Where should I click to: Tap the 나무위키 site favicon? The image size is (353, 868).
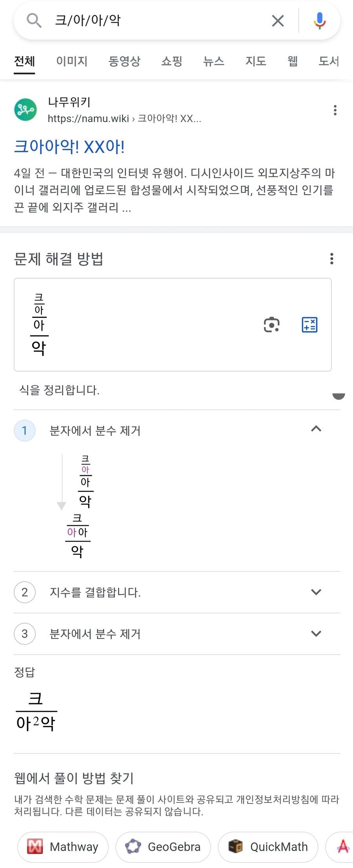pyautogui.click(x=25, y=110)
